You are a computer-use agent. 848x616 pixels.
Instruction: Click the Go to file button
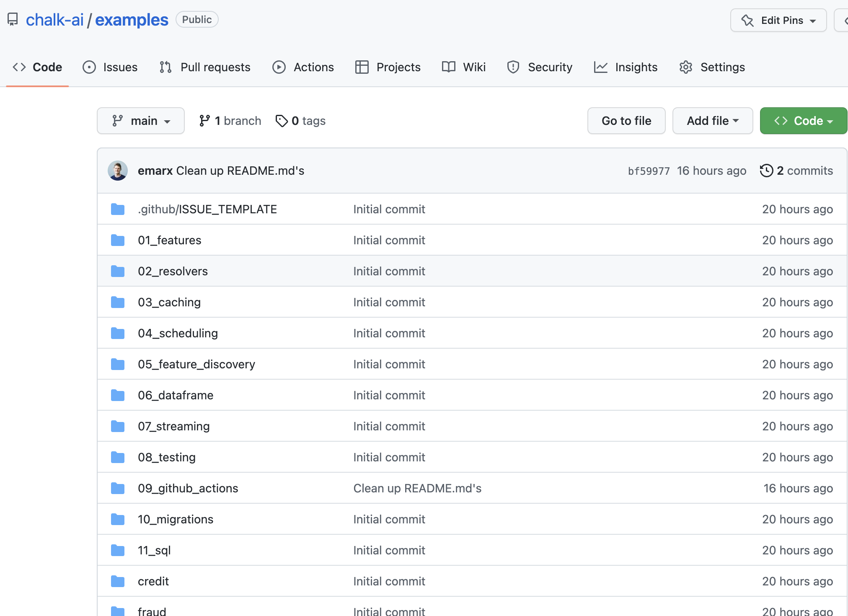(626, 121)
